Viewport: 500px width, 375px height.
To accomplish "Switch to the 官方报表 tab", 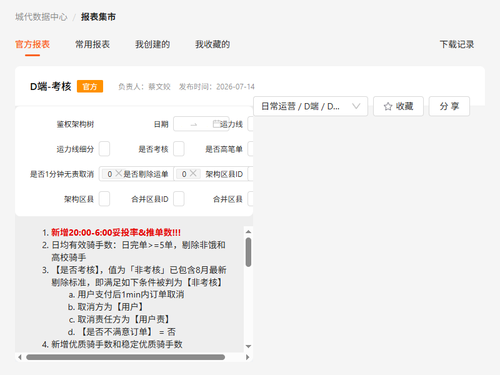I will 32,44.
